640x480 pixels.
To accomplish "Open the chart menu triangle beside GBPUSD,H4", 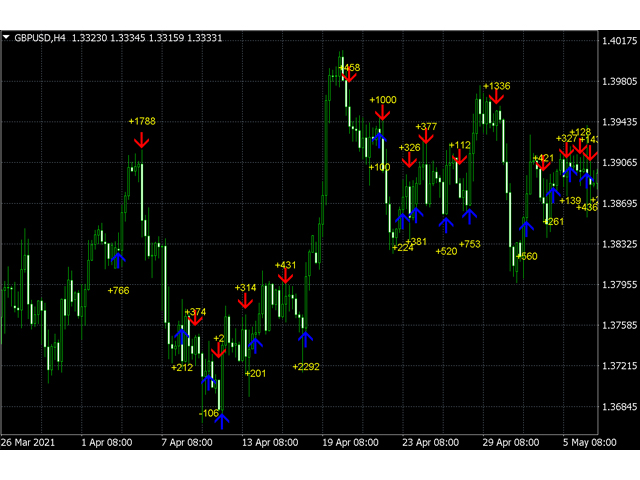I will click(6, 37).
